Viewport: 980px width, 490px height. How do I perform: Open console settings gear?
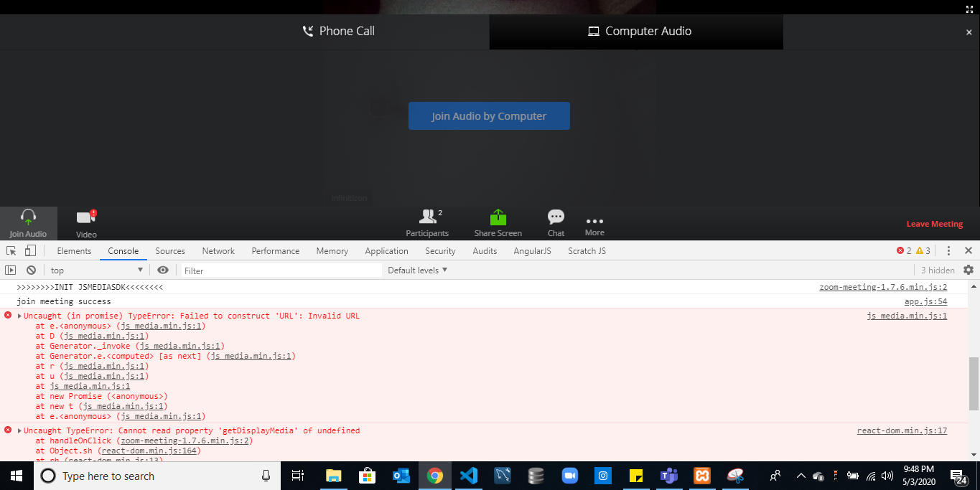[969, 270]
